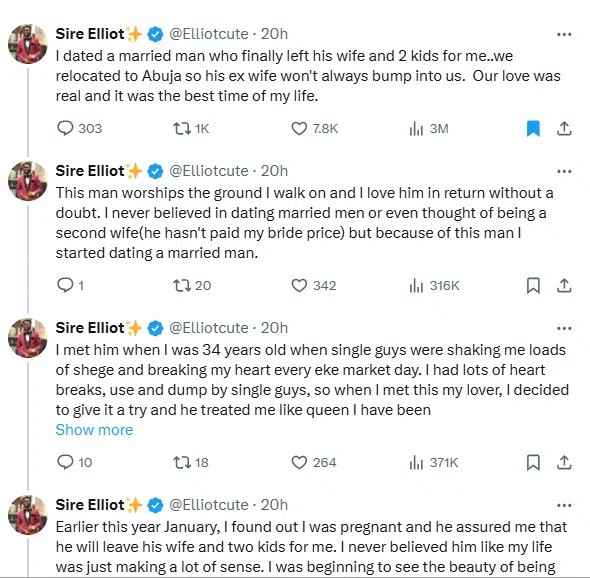The width and height of the screenshot is (590, 578).
Task: Open more options on the 34 years old tweet
Action: pos(564,329)
